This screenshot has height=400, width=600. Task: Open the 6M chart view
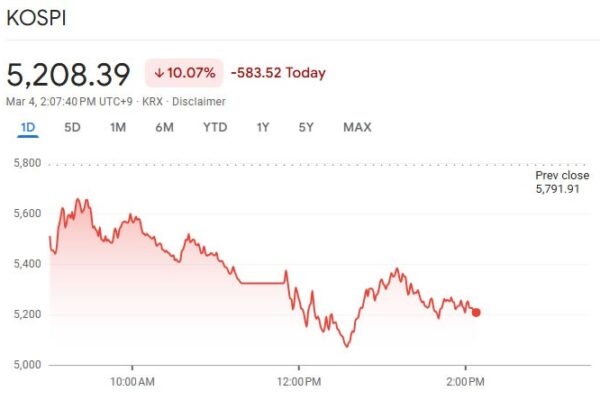165,127
